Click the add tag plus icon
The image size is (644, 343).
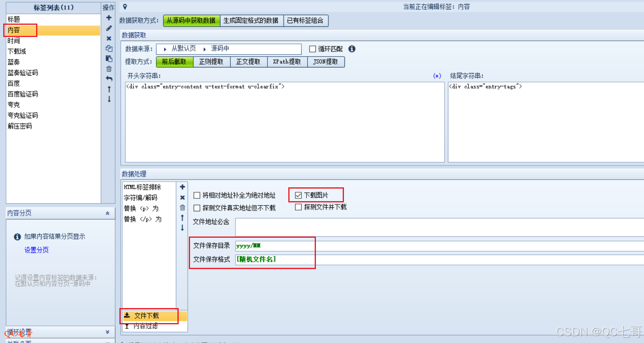[x=109, y=18]
